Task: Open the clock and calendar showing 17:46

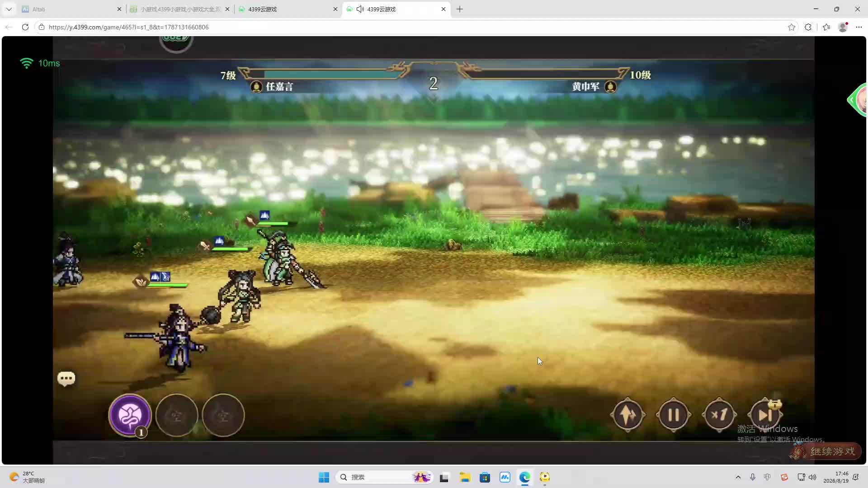Action: click(x=836, y=477)
